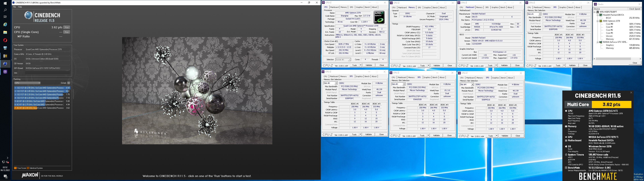Collapse Hewlett-Packard 0A1Ch node in Clocks

pos(598,15)
